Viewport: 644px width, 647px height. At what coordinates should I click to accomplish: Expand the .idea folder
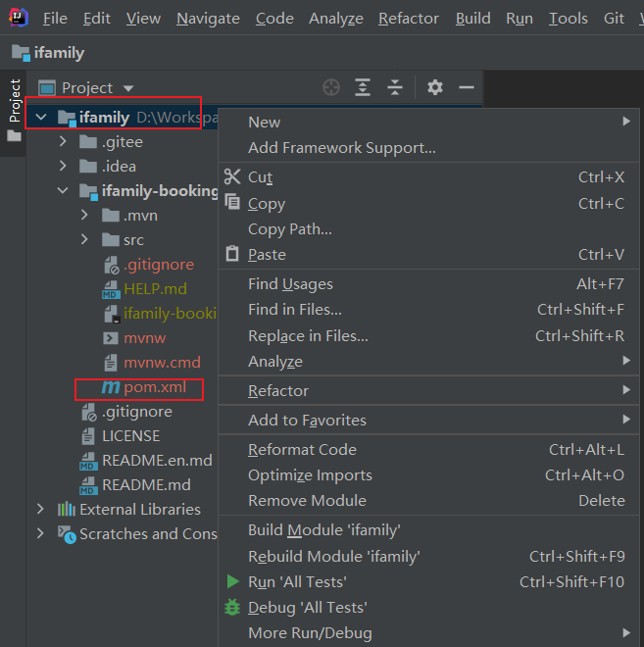pos(63,166)
